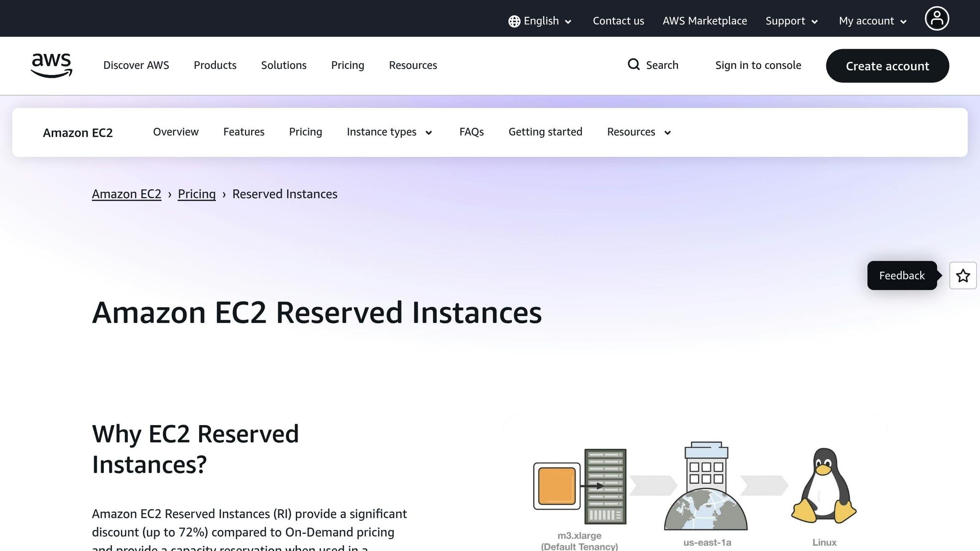Screen dimensions: 980x551
Task: Switch to the Features section
Action: tap(244, 132)
